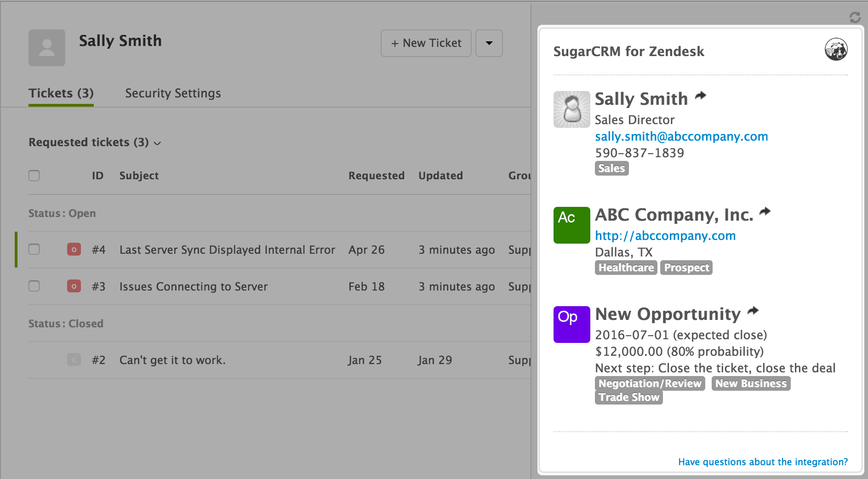Click the Status: Closed group label

point(66,324)
